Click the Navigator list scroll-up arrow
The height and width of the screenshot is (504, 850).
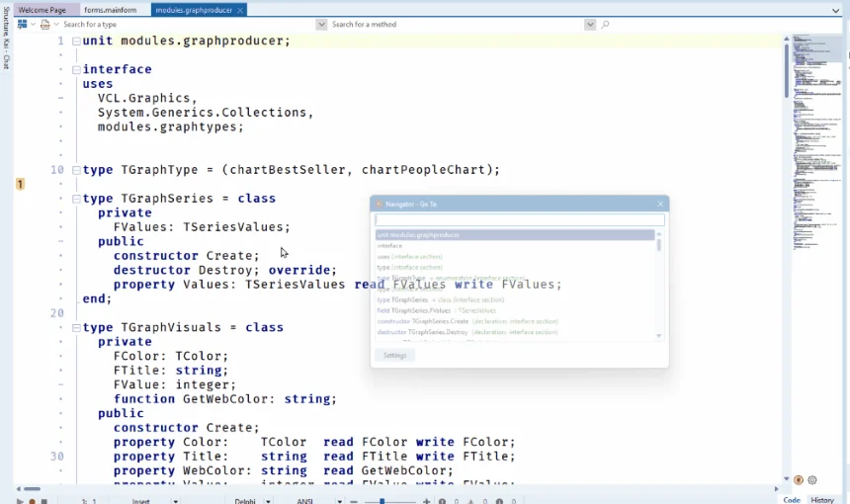[x=659, y=233]
